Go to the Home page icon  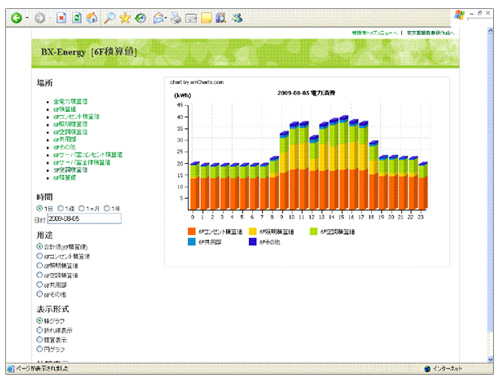[x=92, y=18]
